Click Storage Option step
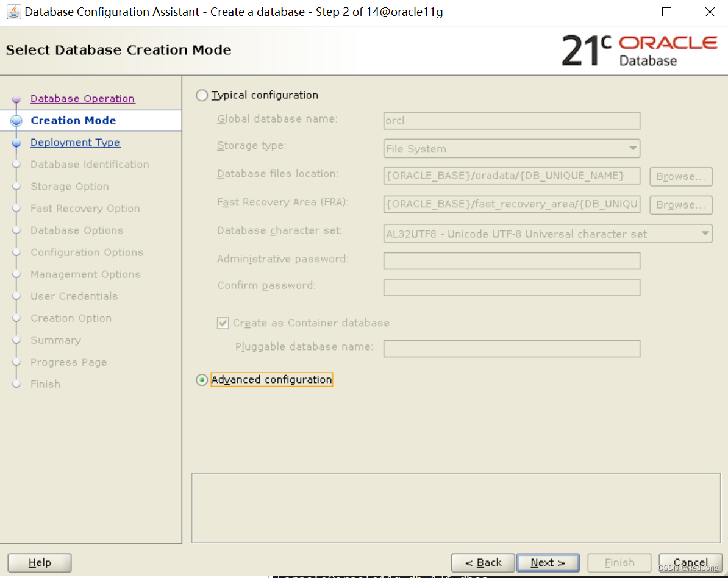This screenshot has width=728, height=578. coord(70,187)
